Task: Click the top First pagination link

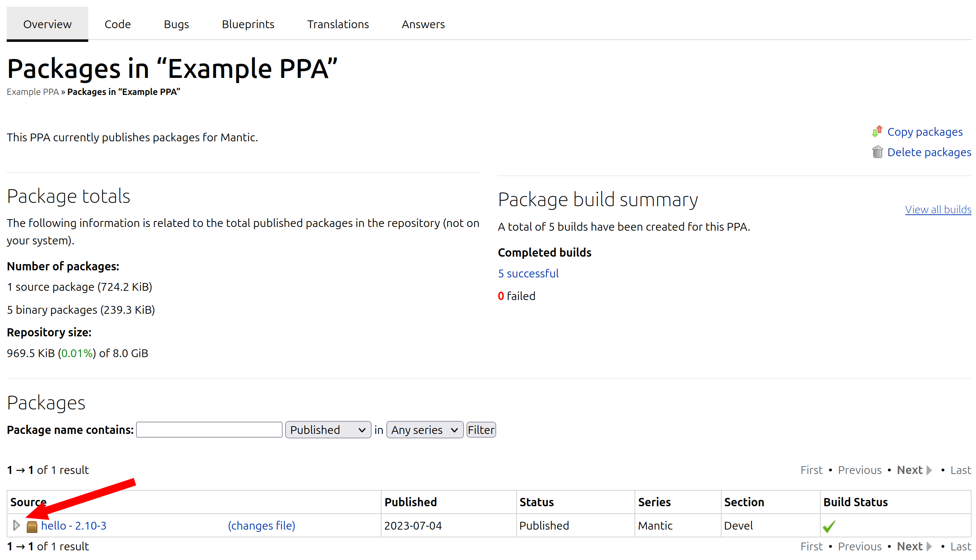Action: [x=811, y=470]
